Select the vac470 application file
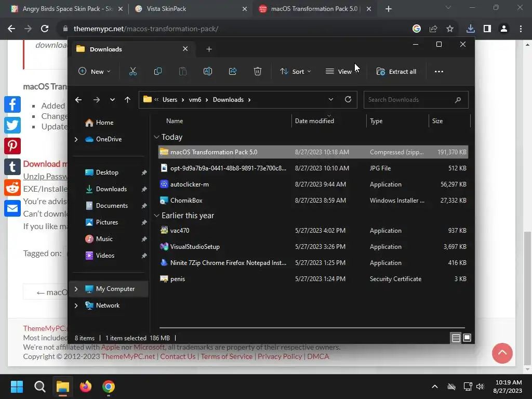Screen dimensions: 532x399 click(313, 231)
